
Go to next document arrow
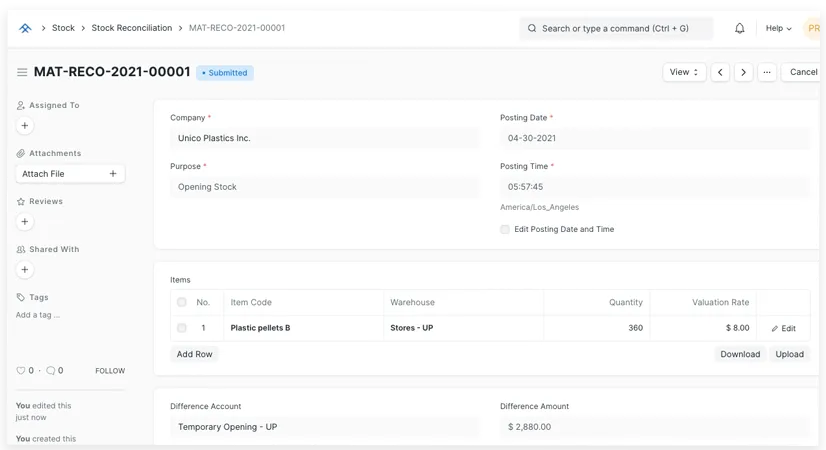[x=744, y=72]
